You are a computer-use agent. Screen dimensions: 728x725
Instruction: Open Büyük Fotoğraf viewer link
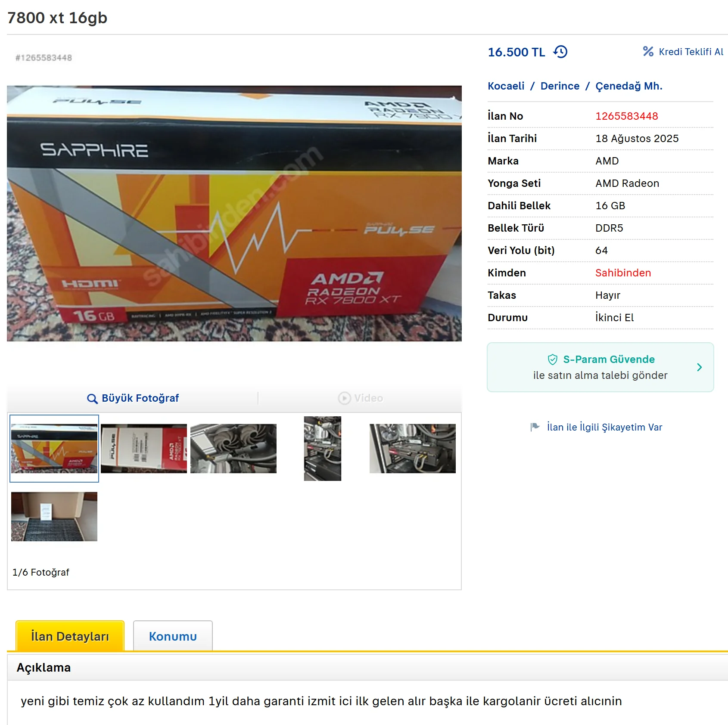(x=140, y=398)
